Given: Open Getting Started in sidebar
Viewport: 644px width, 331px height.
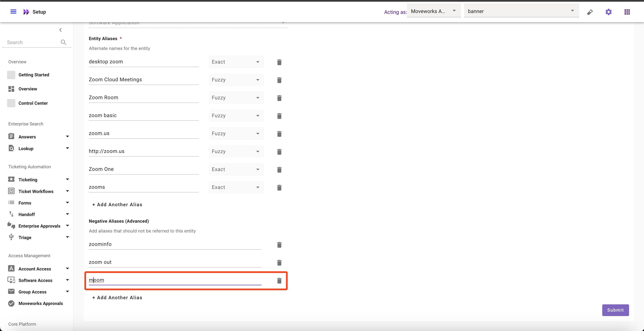Looking at the screenshot, I should 33,75.
